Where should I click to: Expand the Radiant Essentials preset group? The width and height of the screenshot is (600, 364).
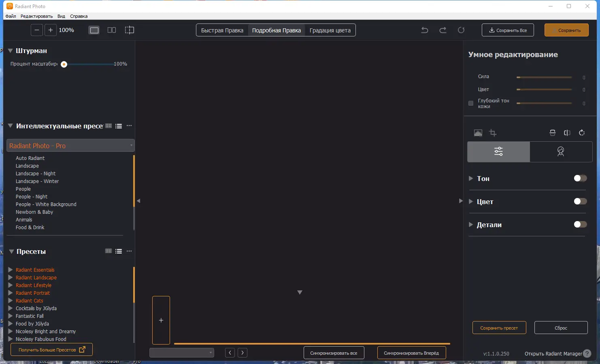point(11,270)
